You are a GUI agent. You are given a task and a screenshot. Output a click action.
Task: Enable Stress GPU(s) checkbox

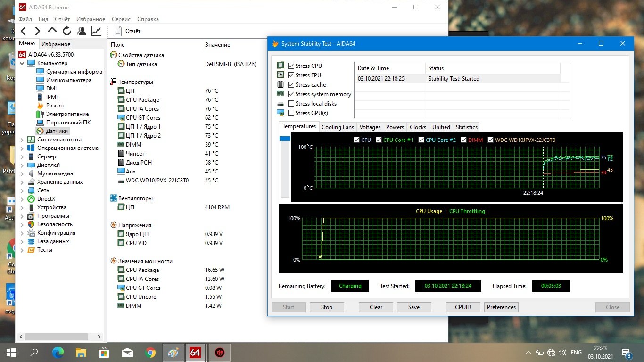(x=291, y=113)
